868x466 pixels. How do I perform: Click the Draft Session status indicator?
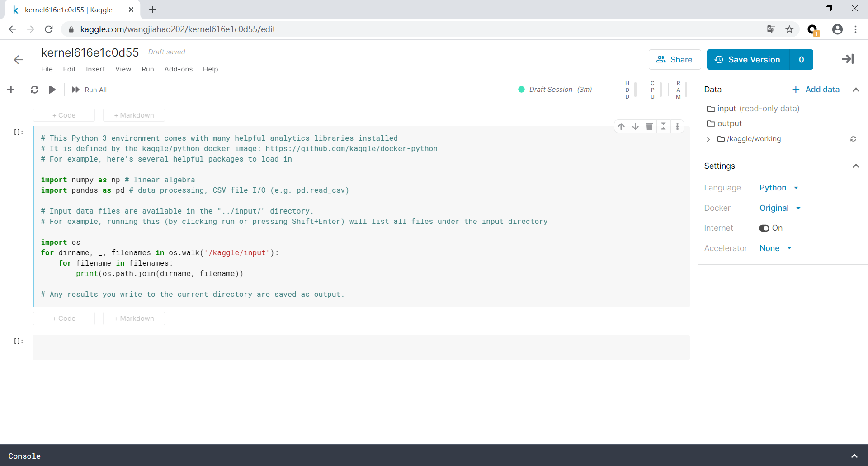(x=555, y=90)
